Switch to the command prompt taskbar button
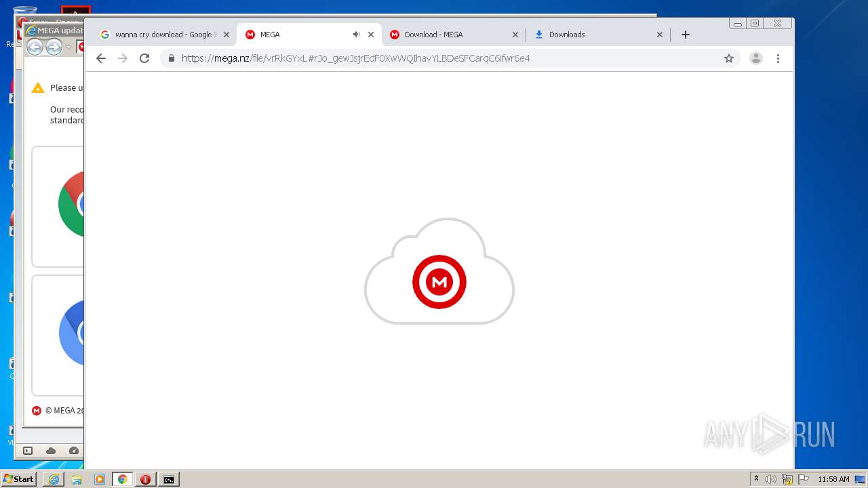This screenshot has height=488, width=868. (168, 479)
